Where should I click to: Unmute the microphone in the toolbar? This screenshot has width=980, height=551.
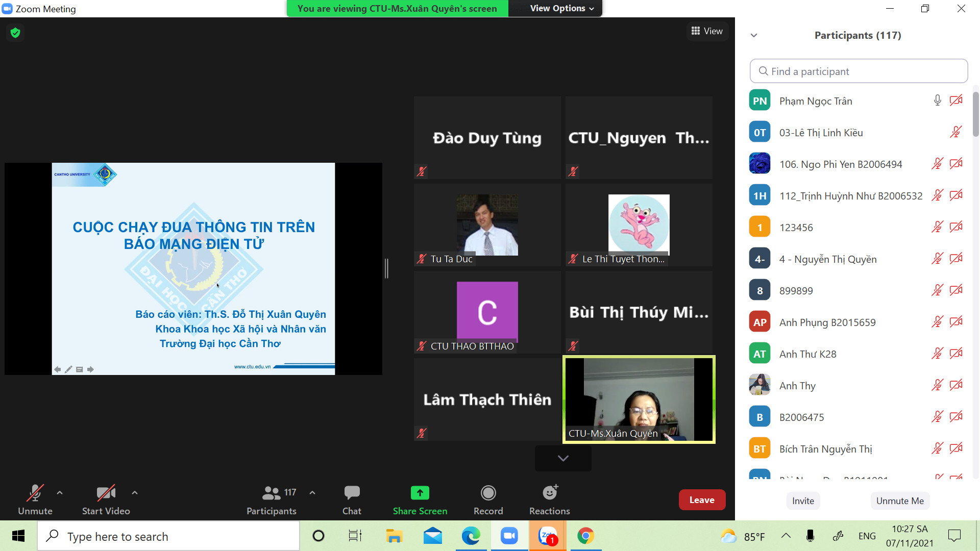[35, 493]
